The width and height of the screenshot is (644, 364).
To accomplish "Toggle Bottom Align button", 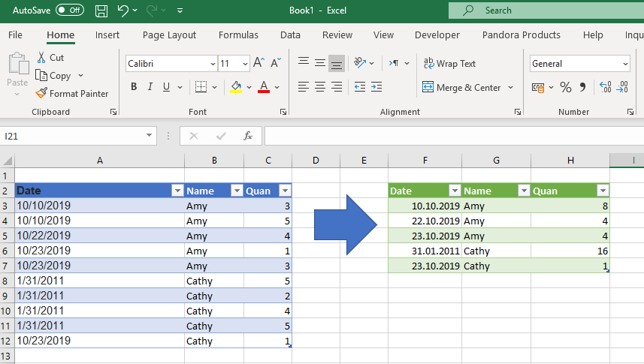I will click(x=337, y=63).
